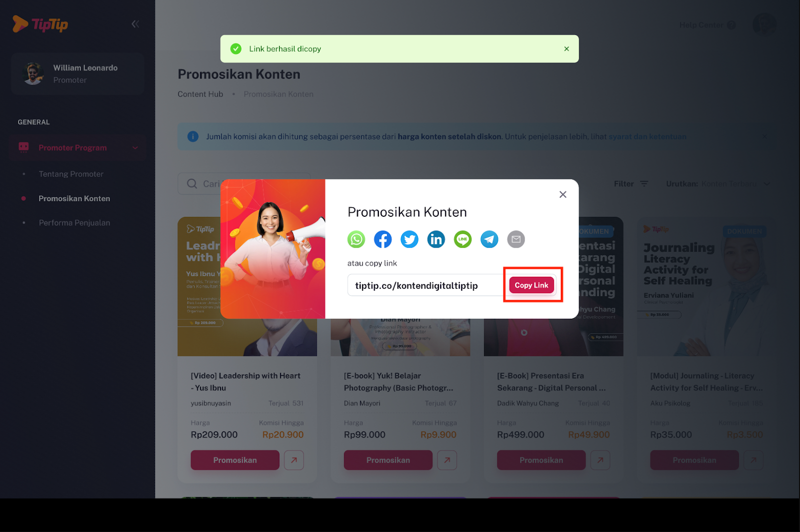Share via the Facebook icon
This screenshot has width=800, height=532.
tap(382, 239)
